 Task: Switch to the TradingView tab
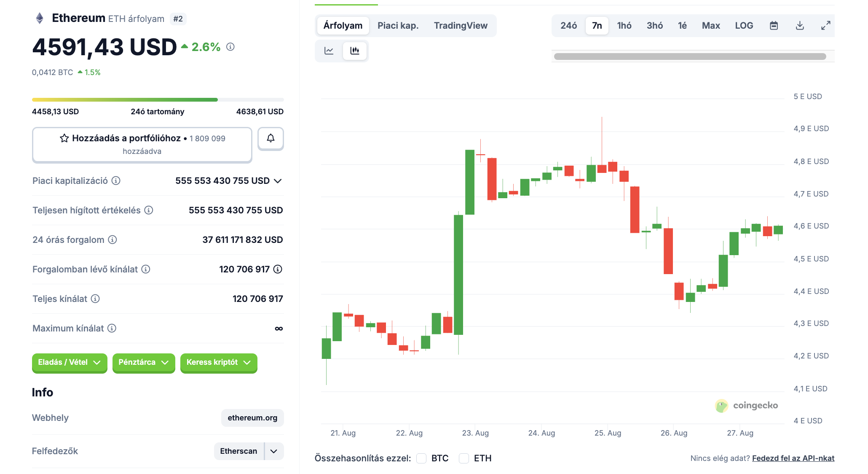[461, 25]
